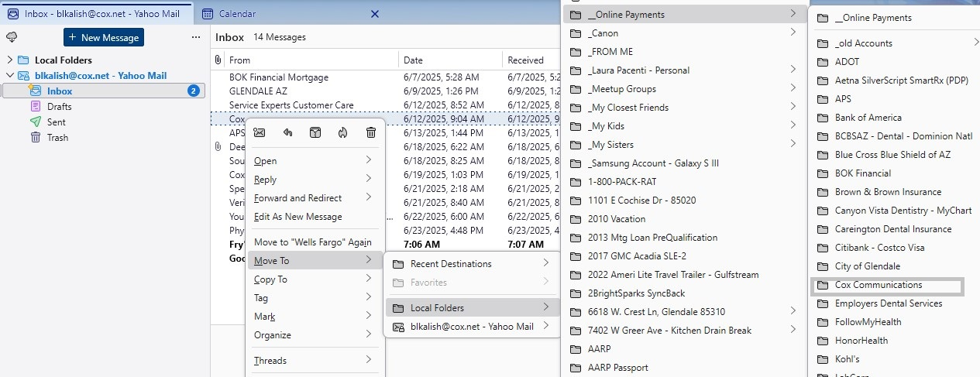Close the Calendar tab with X
The height and width of the screenshot is (377, 980).
point(375,14)
